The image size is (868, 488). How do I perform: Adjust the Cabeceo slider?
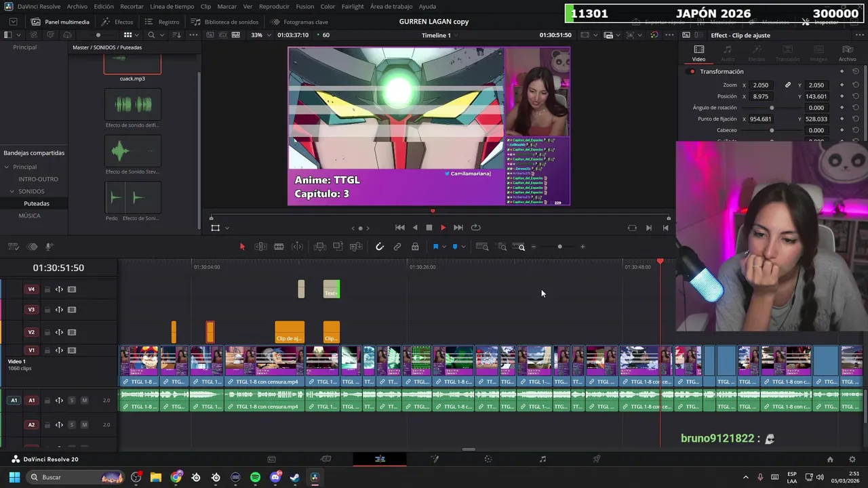point(772,130)
